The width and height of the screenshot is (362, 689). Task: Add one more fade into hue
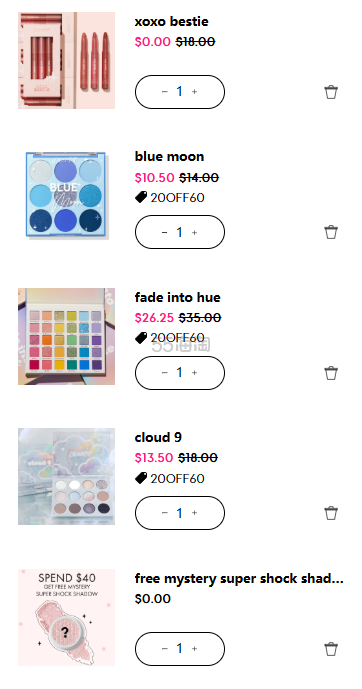point(195,373)
